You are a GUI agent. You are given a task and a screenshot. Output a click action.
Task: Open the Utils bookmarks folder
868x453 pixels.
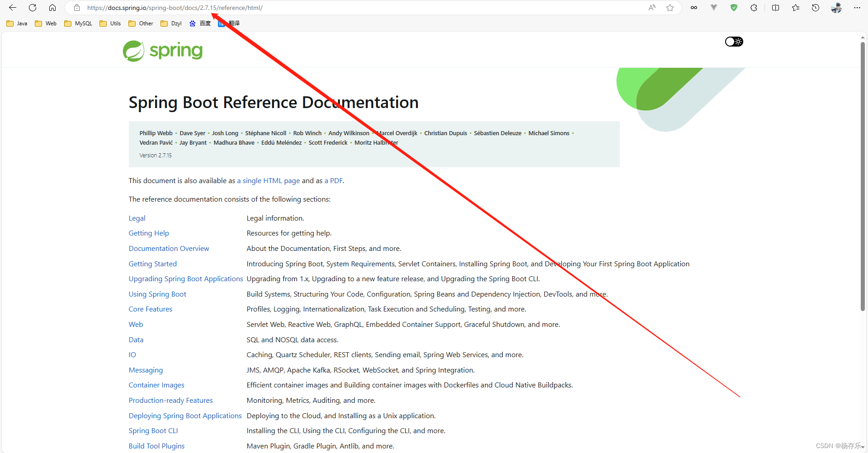click(x=110, y=24)
